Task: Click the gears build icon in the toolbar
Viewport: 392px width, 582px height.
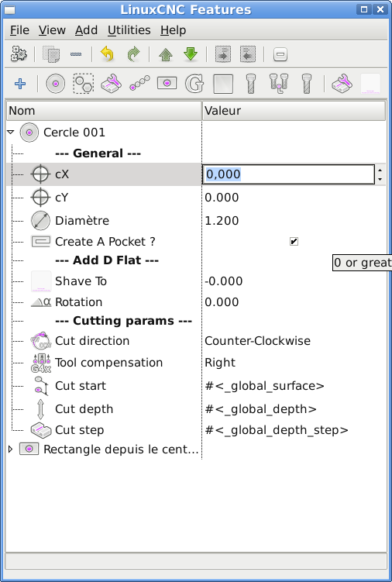Action: tap(19, 54)
